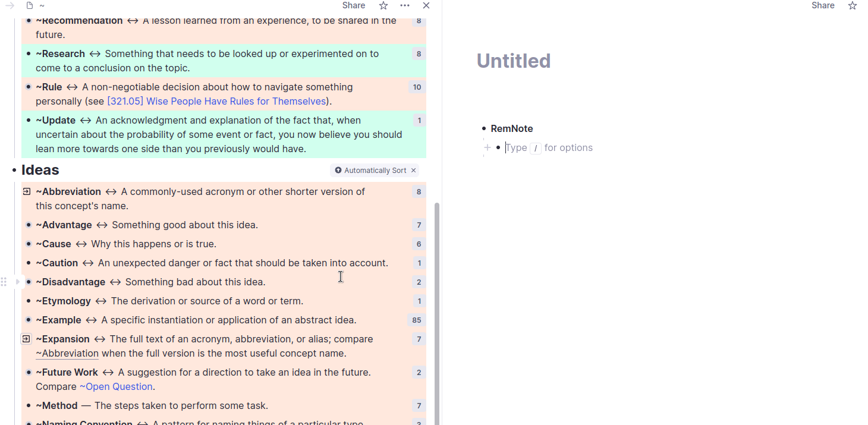Open the arrow icon next to ~Abbreviation
Screen dimensions: 868x425
pos(27,191)
